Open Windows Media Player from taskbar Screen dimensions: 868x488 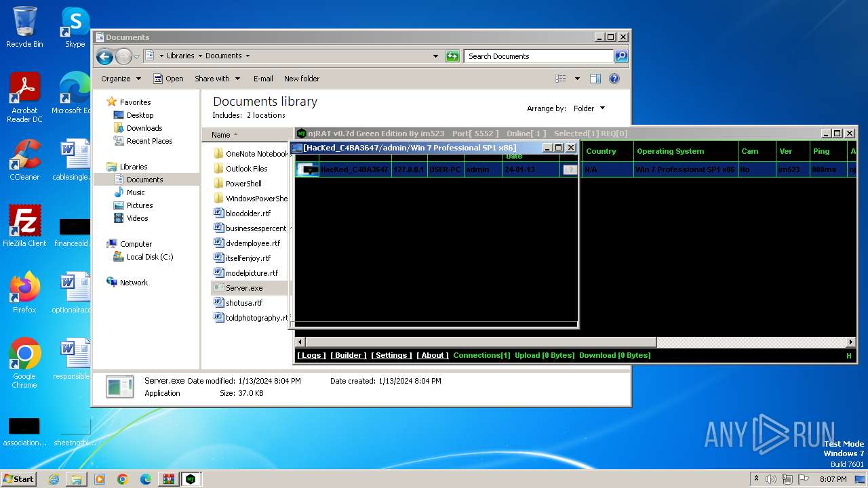pos(100,479)
